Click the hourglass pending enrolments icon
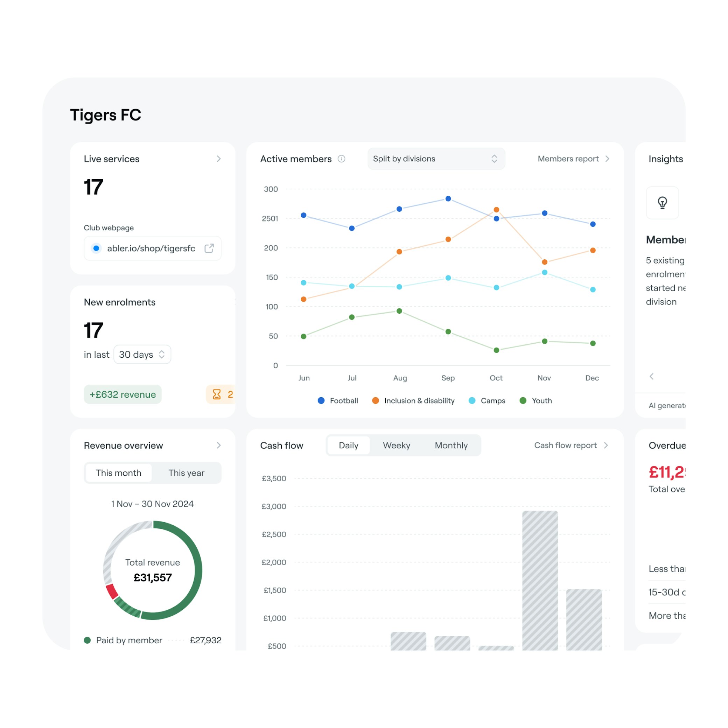Viewport: 728px width, 728px height. pyautogui.click(x=216, y=394)
